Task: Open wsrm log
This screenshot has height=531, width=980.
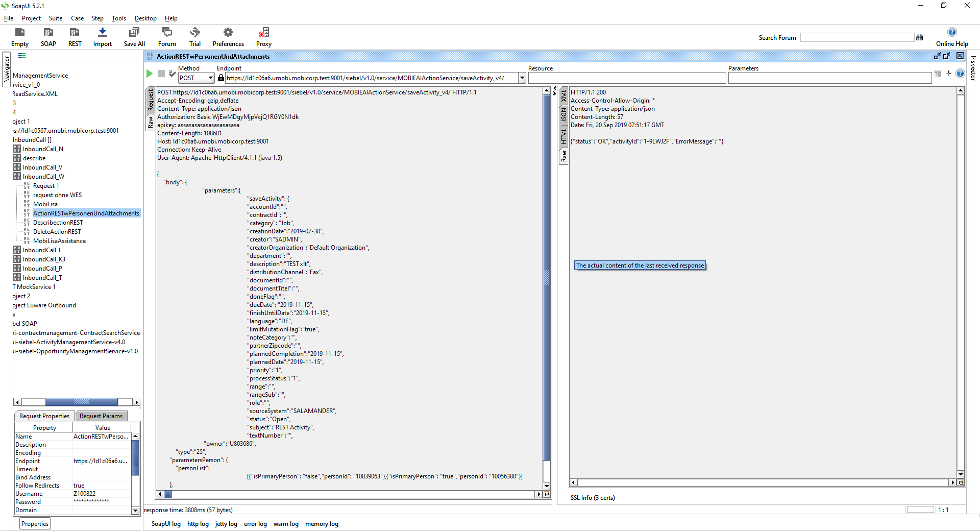Action: (286, 524)
